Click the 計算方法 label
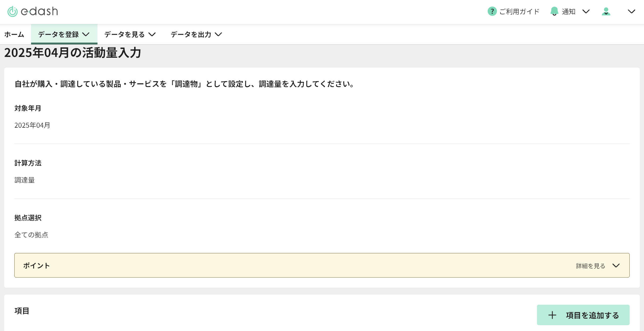This screenshot has height=331, width=644. 28,163
